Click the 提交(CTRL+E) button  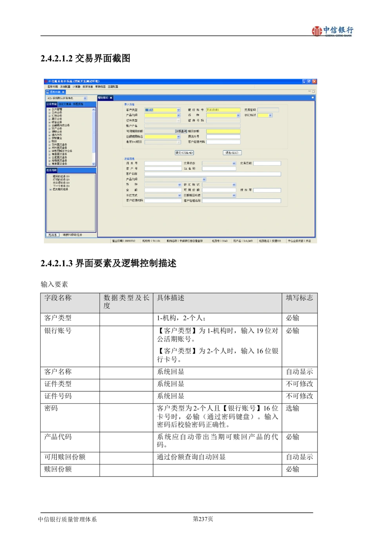pos(184,153)
